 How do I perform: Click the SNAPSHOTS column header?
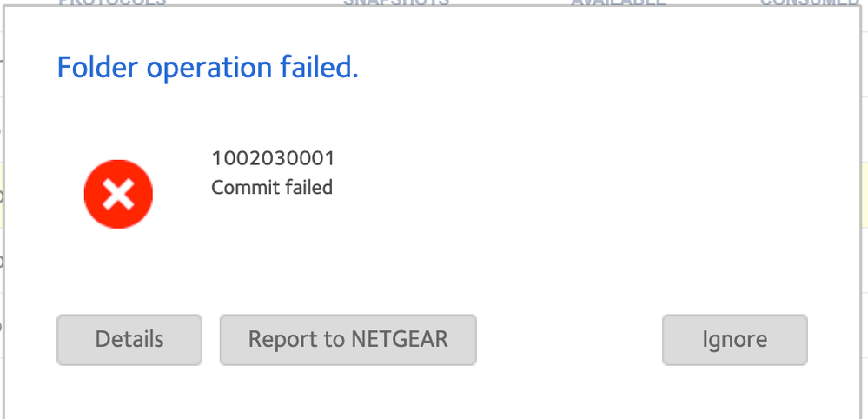tap(395, 3)
